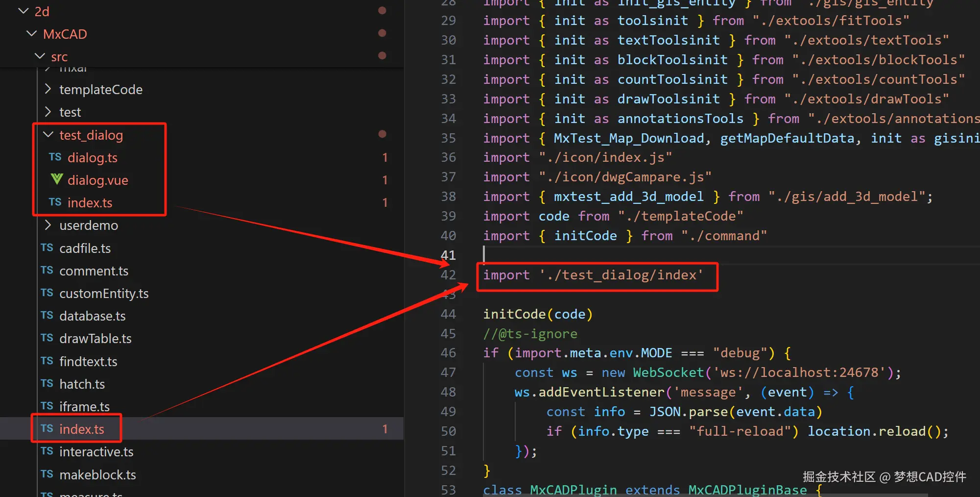Screen dimensions: 980x497
Task: Open index.ts inside test_dialog folder
Action: click(90, 202)
